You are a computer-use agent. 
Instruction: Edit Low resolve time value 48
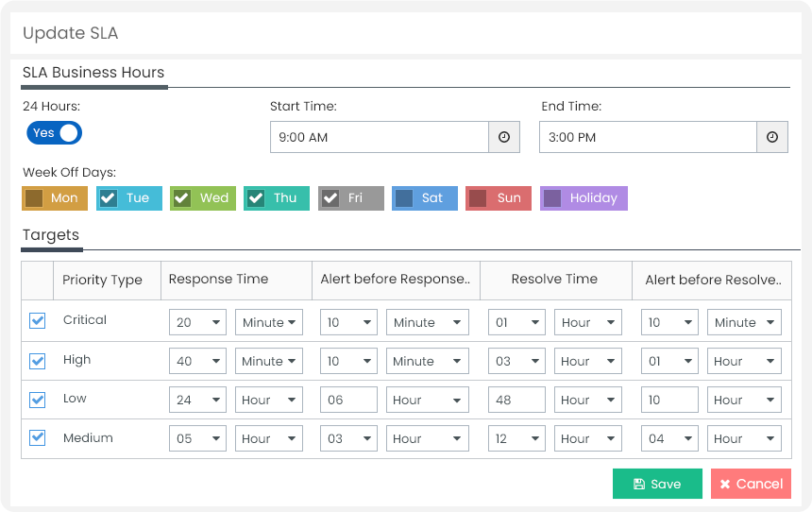(x=516, y=401)
